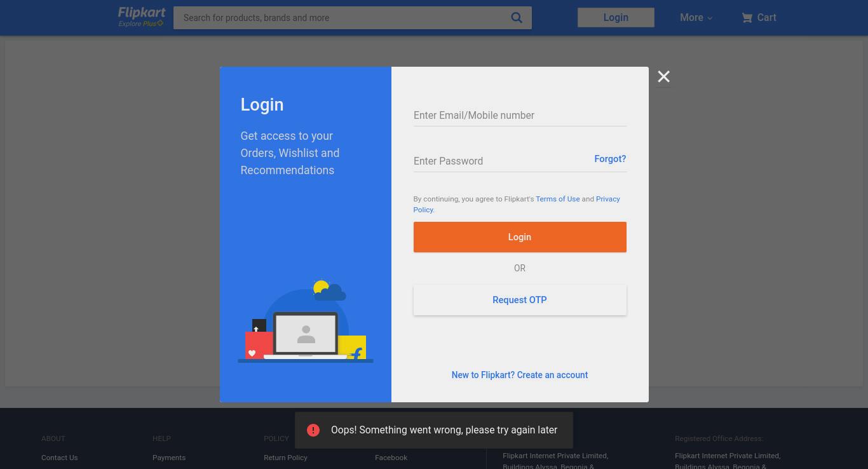Screen dimensions: 868x469
Task: Click the red error alert icon
Action: point(313,430)
